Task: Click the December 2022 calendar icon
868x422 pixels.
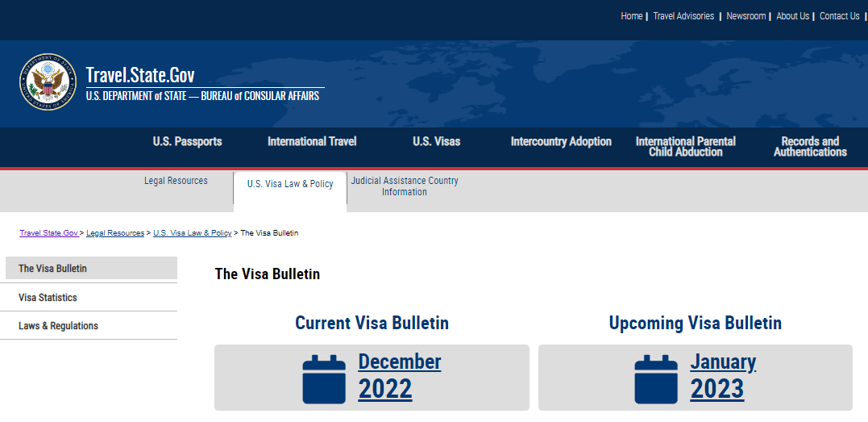Action: click(324, 379)
